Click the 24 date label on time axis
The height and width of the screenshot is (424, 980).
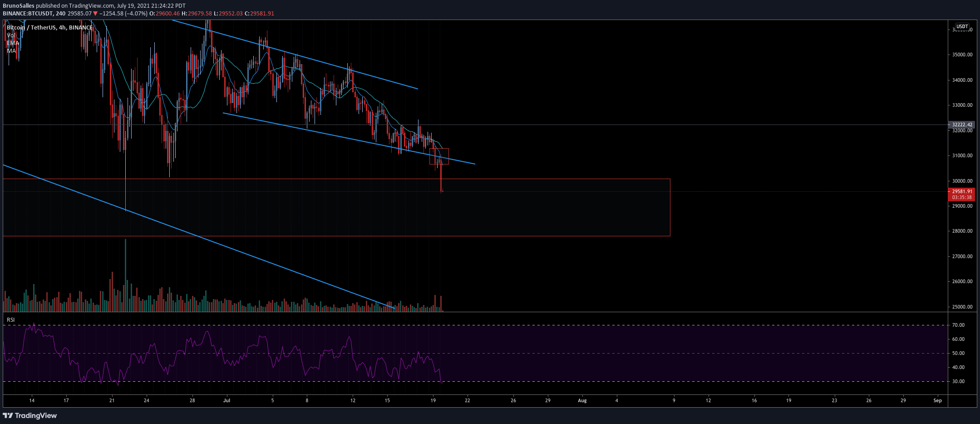click(146, 400)
